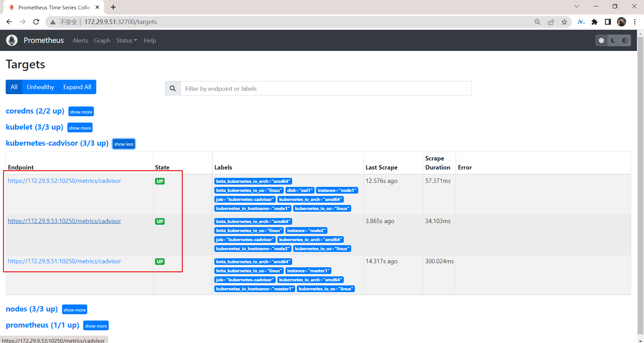Screen dimensions: 644x343
Task: Expand coredns with show more
Action: 81,112
